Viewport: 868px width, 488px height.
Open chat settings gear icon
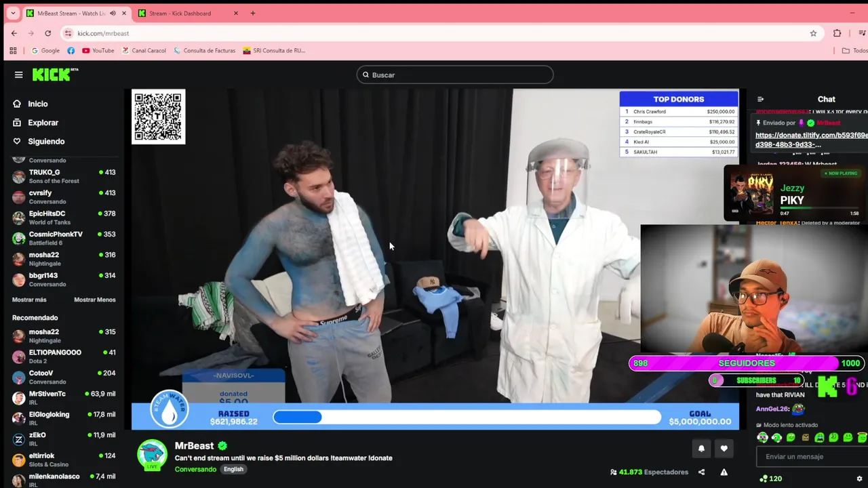click(859, 479)
